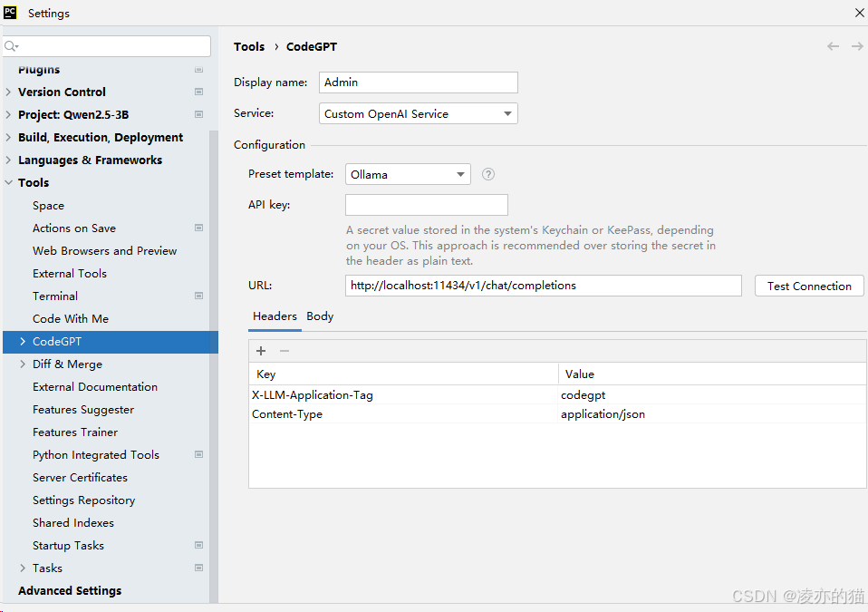Click project-level icon beside Python Integrated Tools
The image size is (868, 612).
(198, 455)
